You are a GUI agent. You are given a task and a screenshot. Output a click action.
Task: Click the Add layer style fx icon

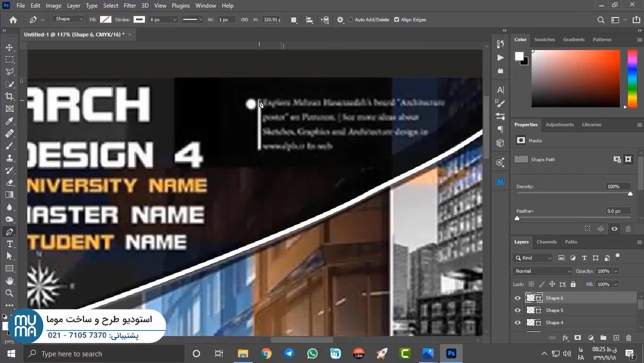pyautogui.click(x=565, y=338)
